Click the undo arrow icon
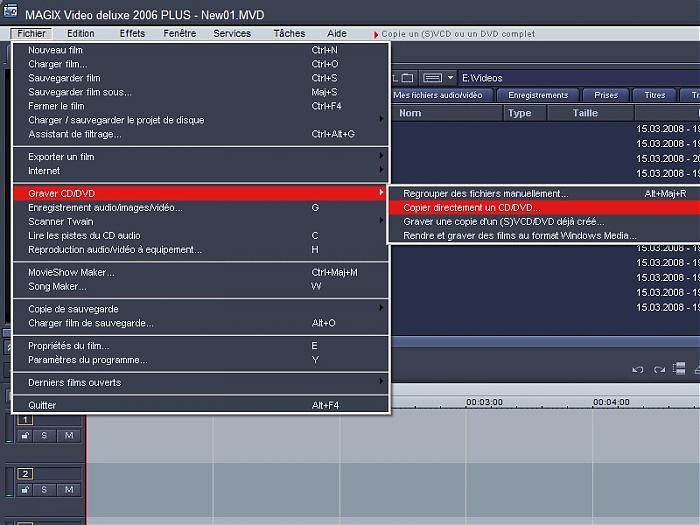Viewport: 700px width, 525px height. click(638, 369)
